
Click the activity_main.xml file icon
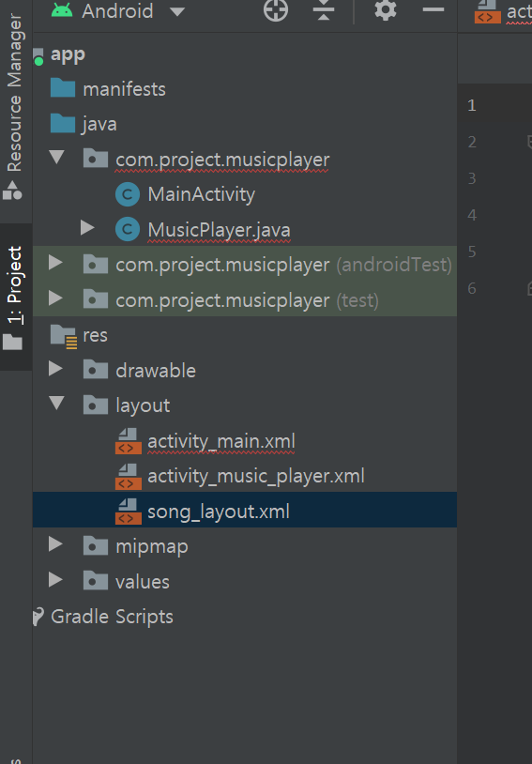(129, 441)
